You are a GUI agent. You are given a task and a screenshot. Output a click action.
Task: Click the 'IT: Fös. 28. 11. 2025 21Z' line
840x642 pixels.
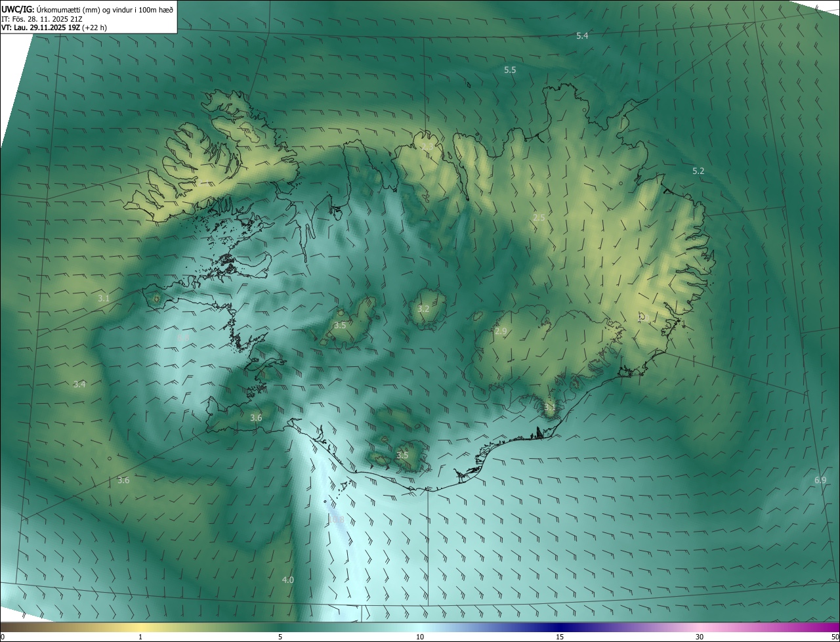pyautogui.click(x=42, y=19)
